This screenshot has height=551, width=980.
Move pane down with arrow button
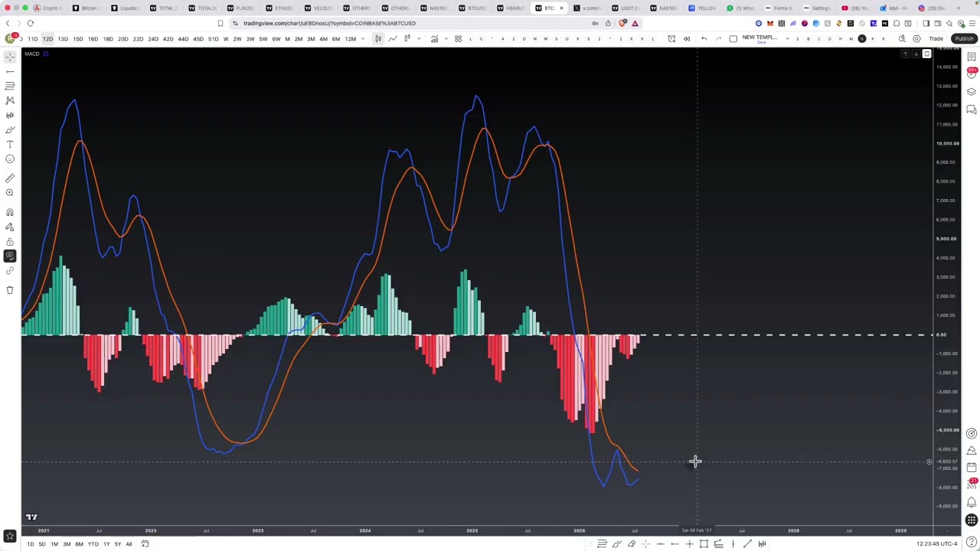(916, 54)
